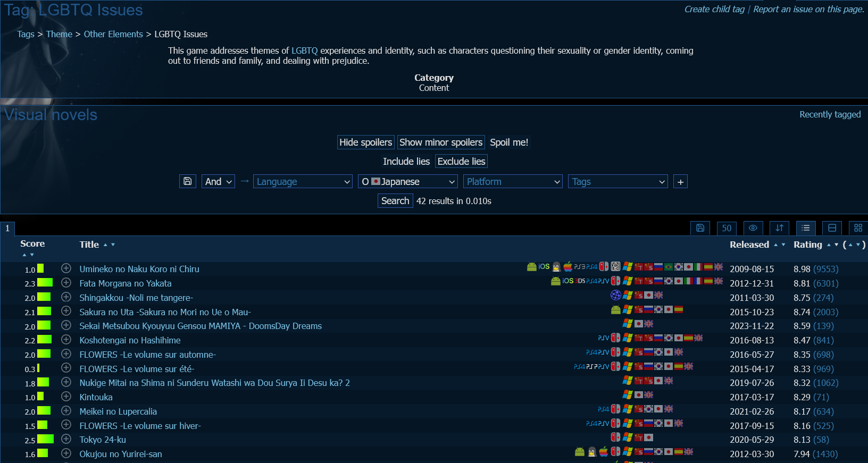Open the Tokyo 24-ku entry
This screenshot has height=463, width=868.
[x=103, y=440]
